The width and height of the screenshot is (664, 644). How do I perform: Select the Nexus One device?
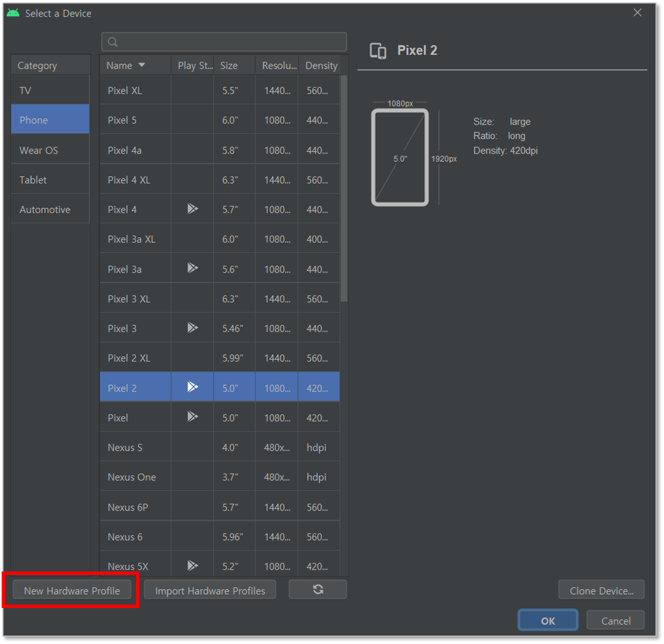[x=132, y=477]
